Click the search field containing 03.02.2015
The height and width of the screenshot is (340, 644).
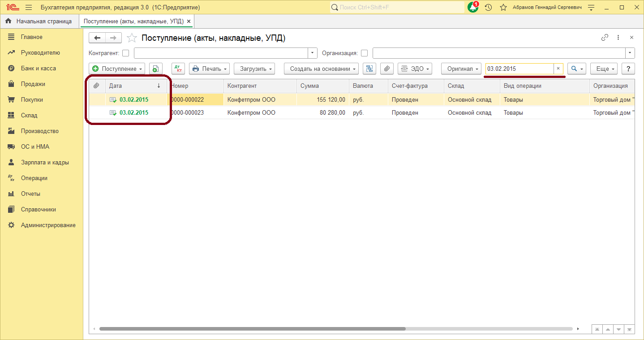[519, 69]
